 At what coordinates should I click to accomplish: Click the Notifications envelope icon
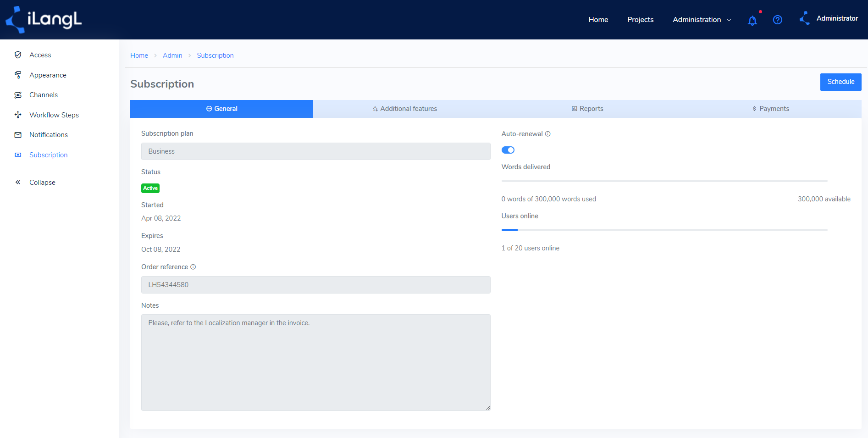tap(18, 135)
